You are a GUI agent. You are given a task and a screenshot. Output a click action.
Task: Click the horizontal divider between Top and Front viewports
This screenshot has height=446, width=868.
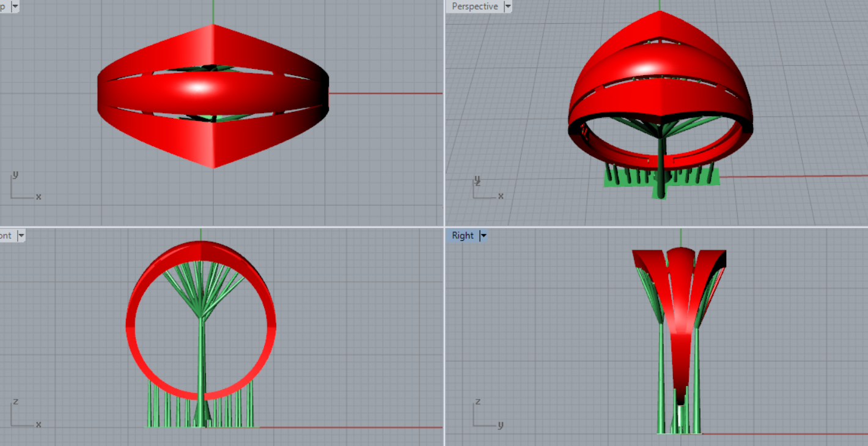click(220, 227)
